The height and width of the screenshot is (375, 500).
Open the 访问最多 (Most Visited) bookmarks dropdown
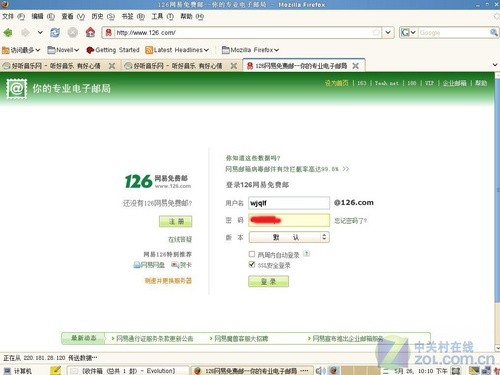[21, 50]
